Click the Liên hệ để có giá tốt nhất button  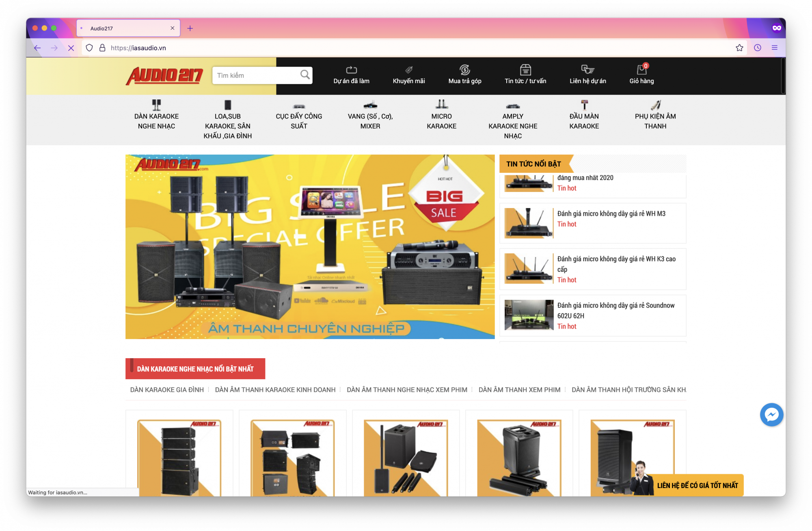697,486
